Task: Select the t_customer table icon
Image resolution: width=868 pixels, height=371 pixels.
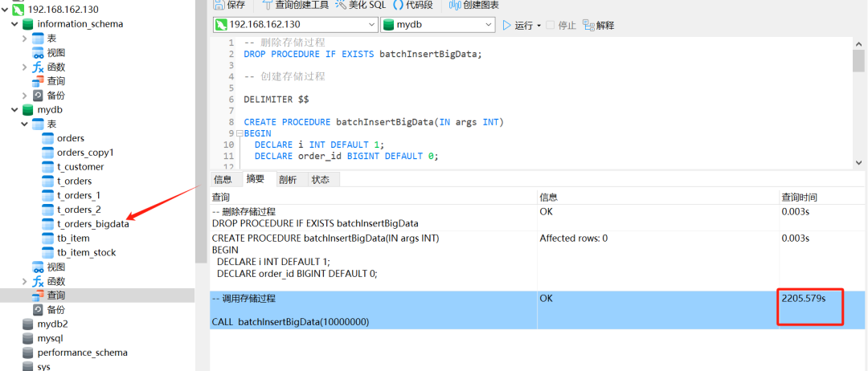Action: pyautogui.click(x=48, y=166)
